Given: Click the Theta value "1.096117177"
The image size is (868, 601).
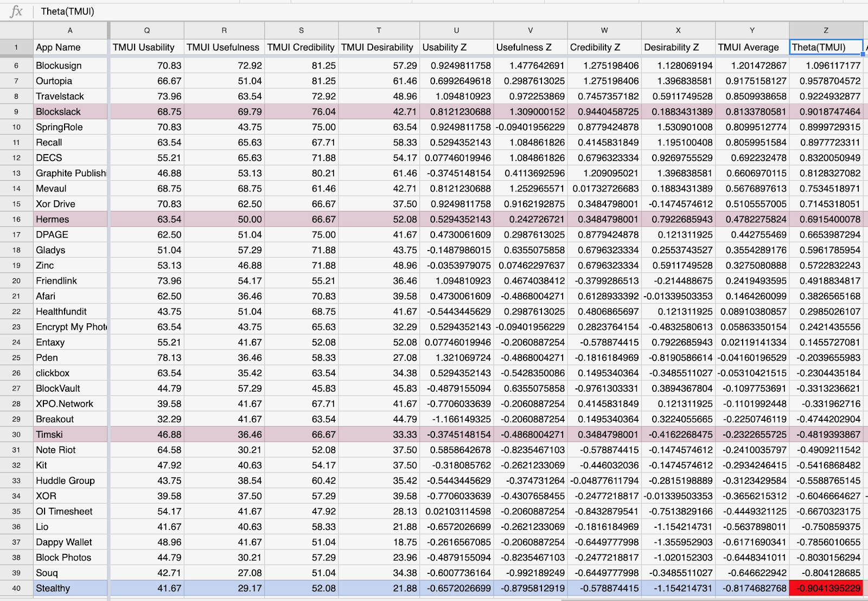Looking at the screenshot, I should pos(826,66).
